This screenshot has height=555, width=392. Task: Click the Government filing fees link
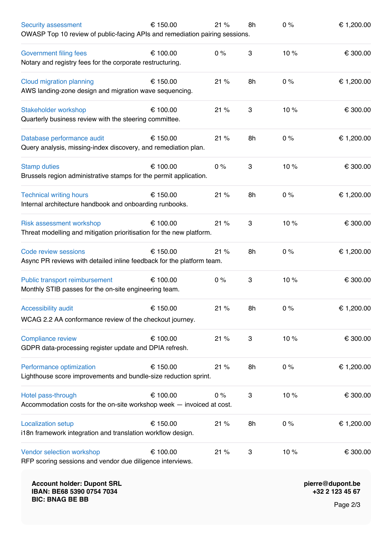click(54, 53)
